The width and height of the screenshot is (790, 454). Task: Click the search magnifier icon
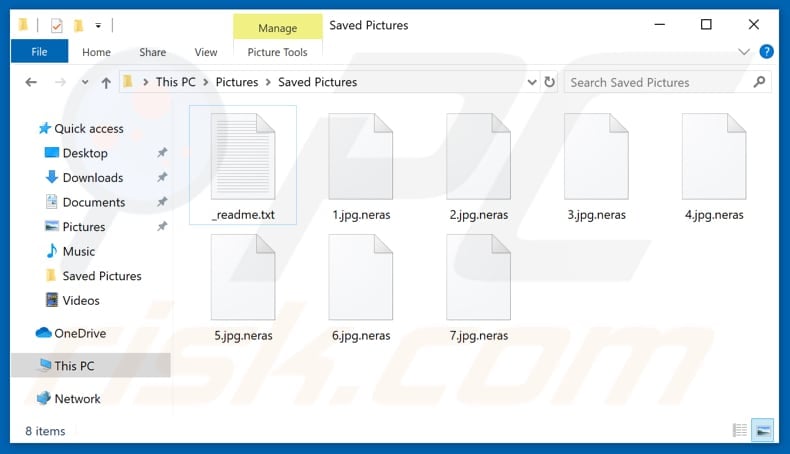[759, 82]
